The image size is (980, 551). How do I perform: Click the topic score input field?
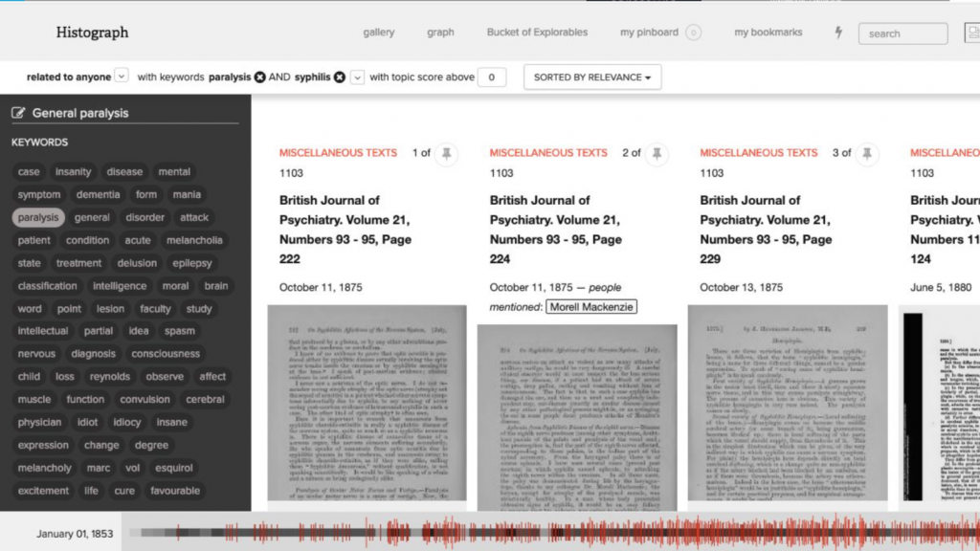[492, 77]
